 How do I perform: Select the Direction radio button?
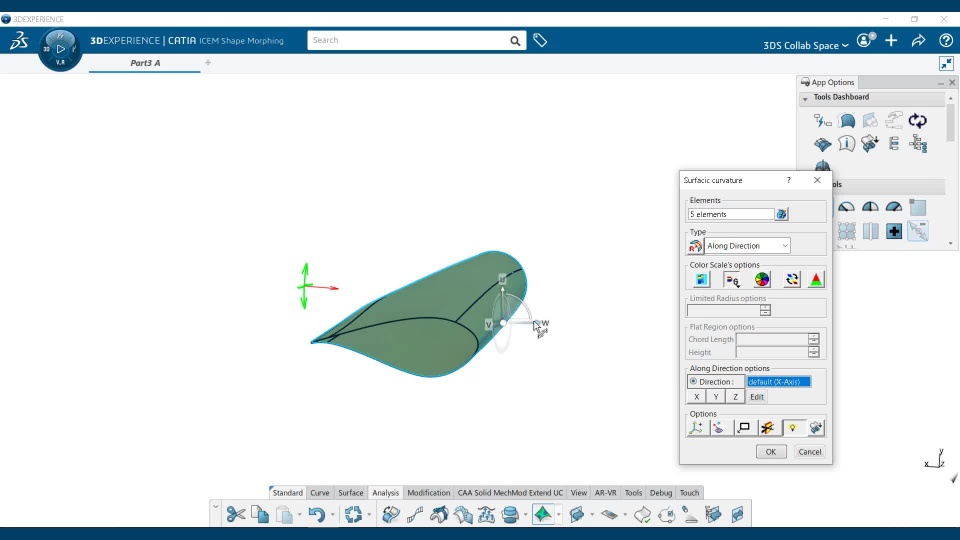pyautogui.click(x=694, y=381)
